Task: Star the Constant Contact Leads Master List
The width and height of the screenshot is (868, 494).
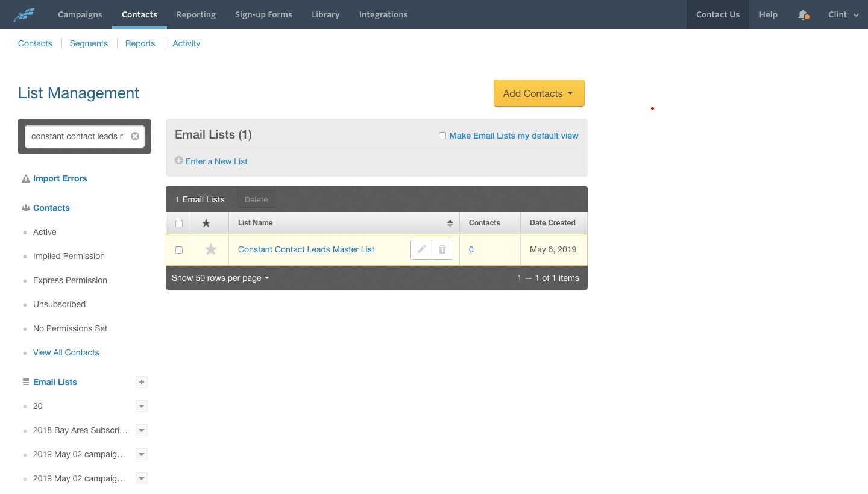Action: click(210, 249)
